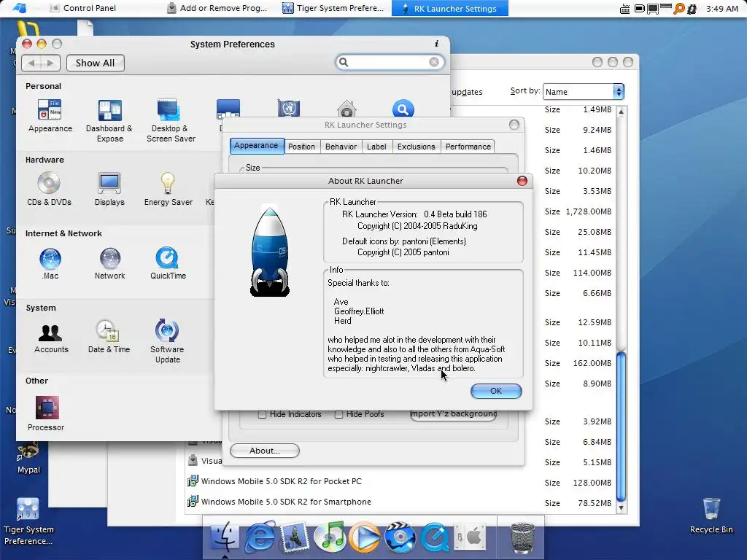Clear the System Preferences search field

pos(433,63)
